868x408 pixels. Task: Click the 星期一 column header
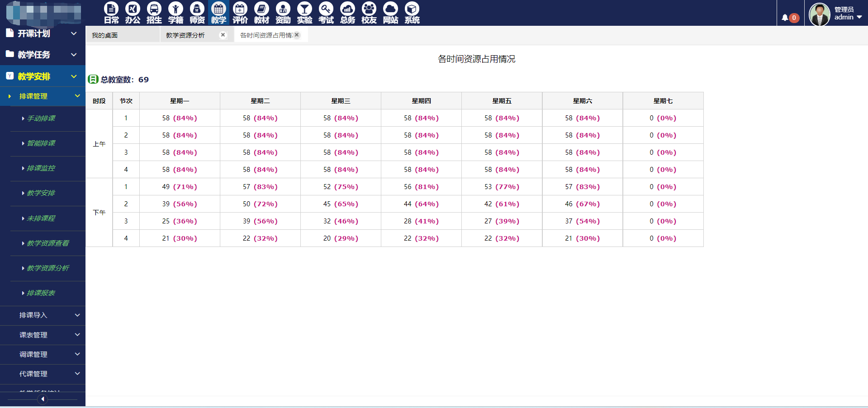coord(180,101)
